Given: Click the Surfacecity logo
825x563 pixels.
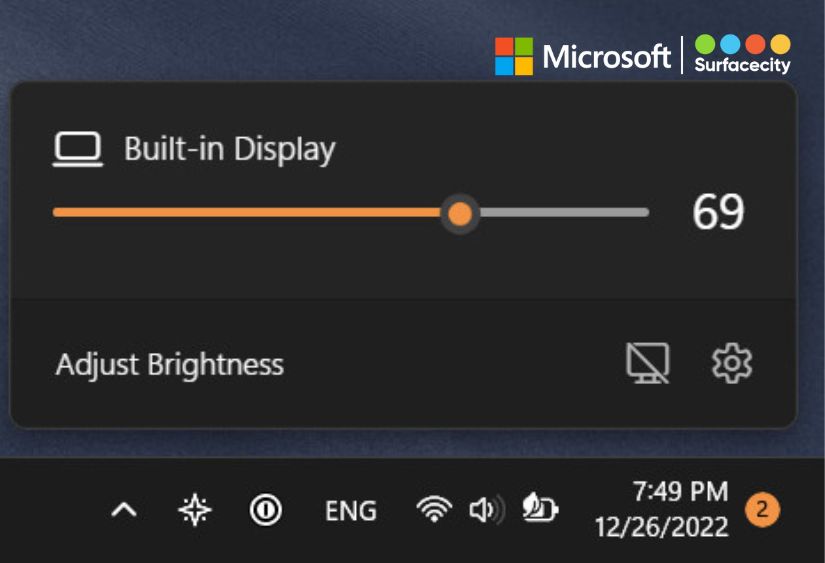Looking at the screenshot, I should coord(742,54).
